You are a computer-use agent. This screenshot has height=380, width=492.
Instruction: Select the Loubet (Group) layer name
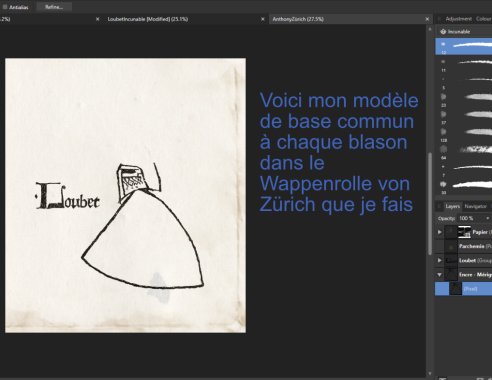tap(475, 260)
